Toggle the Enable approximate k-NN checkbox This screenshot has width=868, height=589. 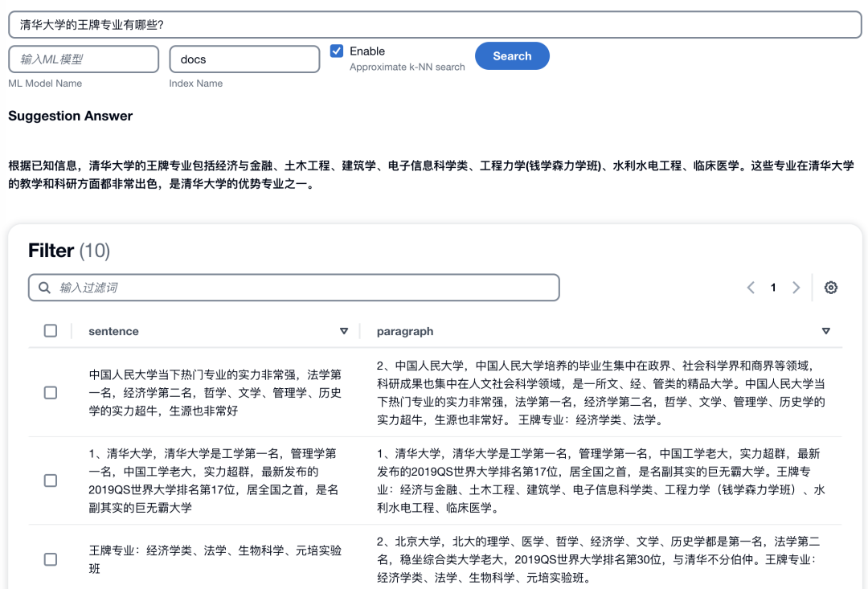click(x=337, y=51)
